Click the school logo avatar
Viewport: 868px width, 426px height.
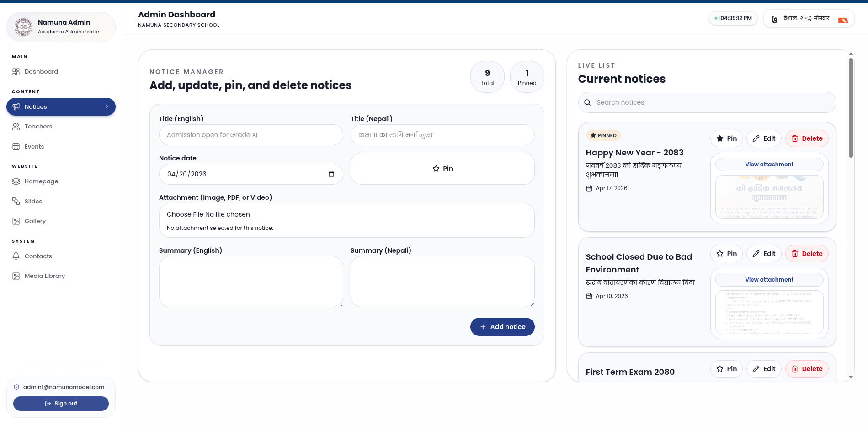pyautogui.click(x=23, y=27)
